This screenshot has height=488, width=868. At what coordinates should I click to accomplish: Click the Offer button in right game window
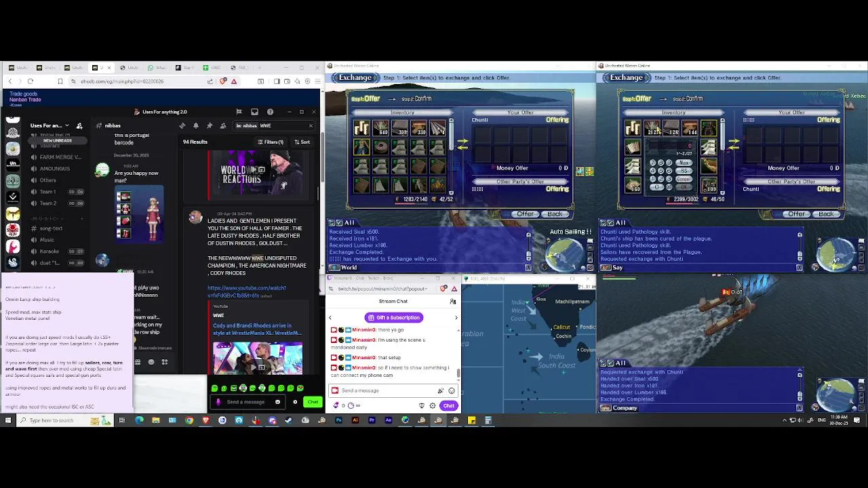tap(796, 214)
